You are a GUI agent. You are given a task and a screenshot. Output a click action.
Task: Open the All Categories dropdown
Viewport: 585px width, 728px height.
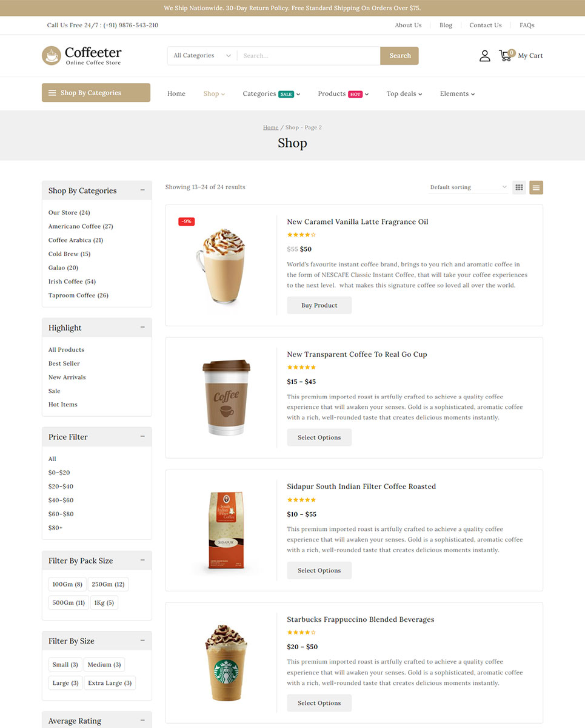(x=202, y=56)
